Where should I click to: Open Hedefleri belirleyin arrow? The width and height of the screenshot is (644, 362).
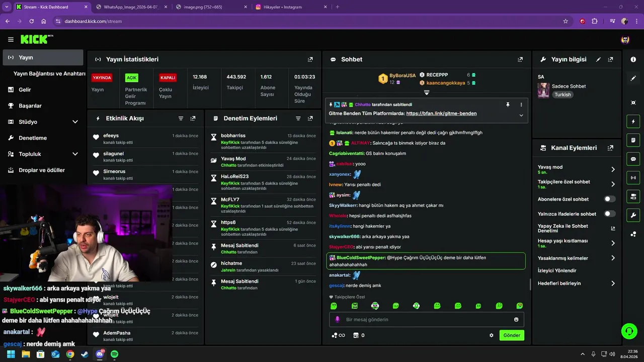[x=613, y=284]
